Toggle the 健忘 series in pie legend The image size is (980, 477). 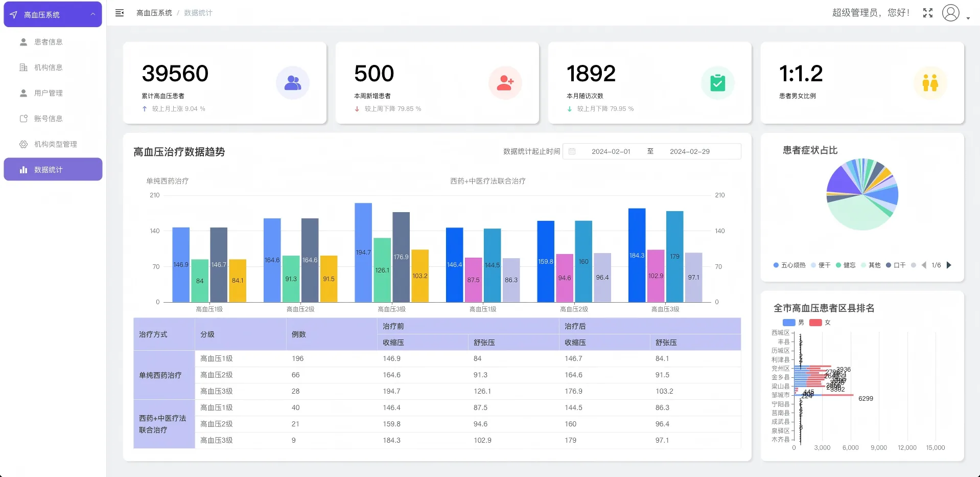[x=846, y=265]
